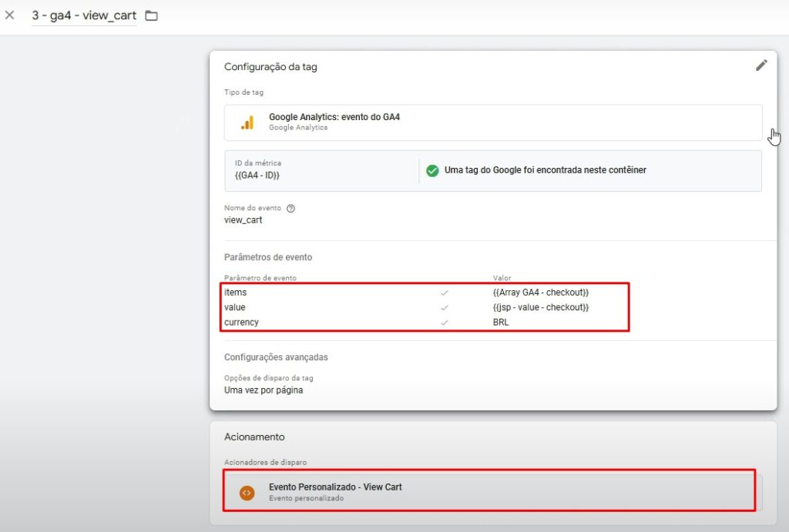Click the 'BRL' currency value
Screen dimensions: 789x532
click(501, 323)
